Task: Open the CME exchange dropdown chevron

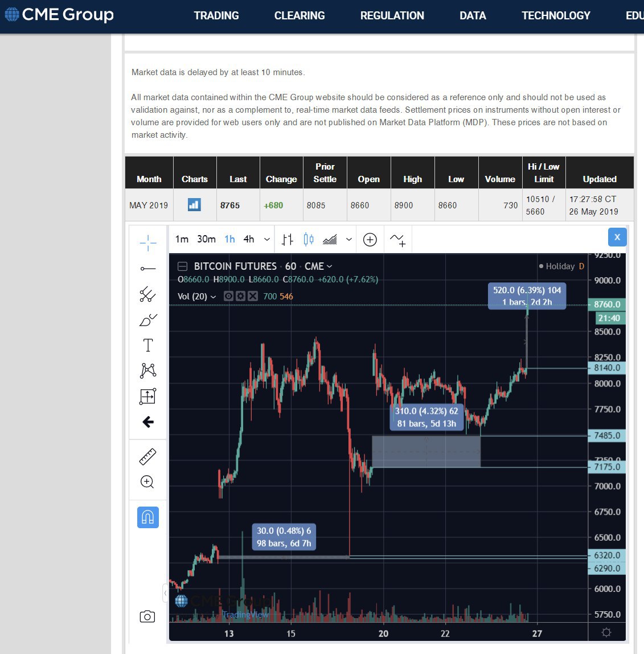Action: [329, 266]
